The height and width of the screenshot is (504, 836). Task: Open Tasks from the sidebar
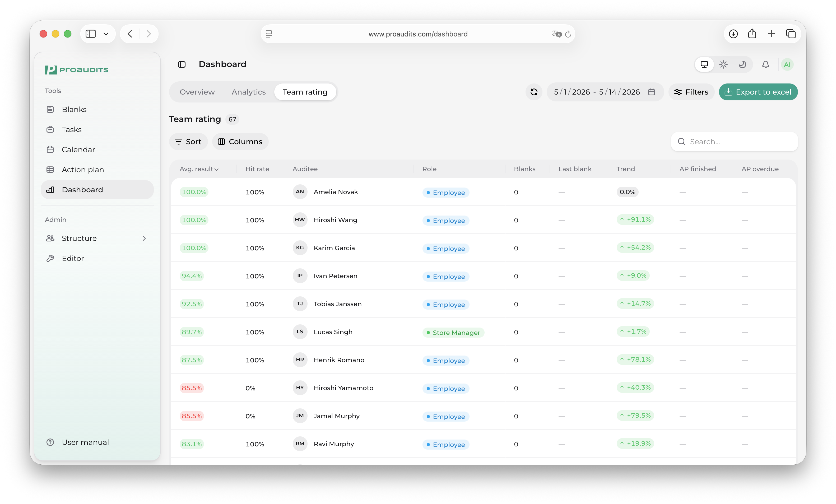coord(97,129)
